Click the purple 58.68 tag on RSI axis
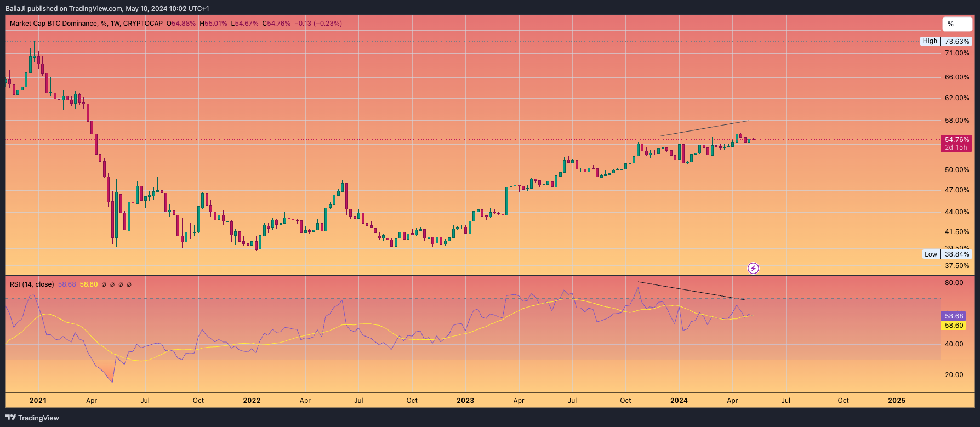 point(954,316)
